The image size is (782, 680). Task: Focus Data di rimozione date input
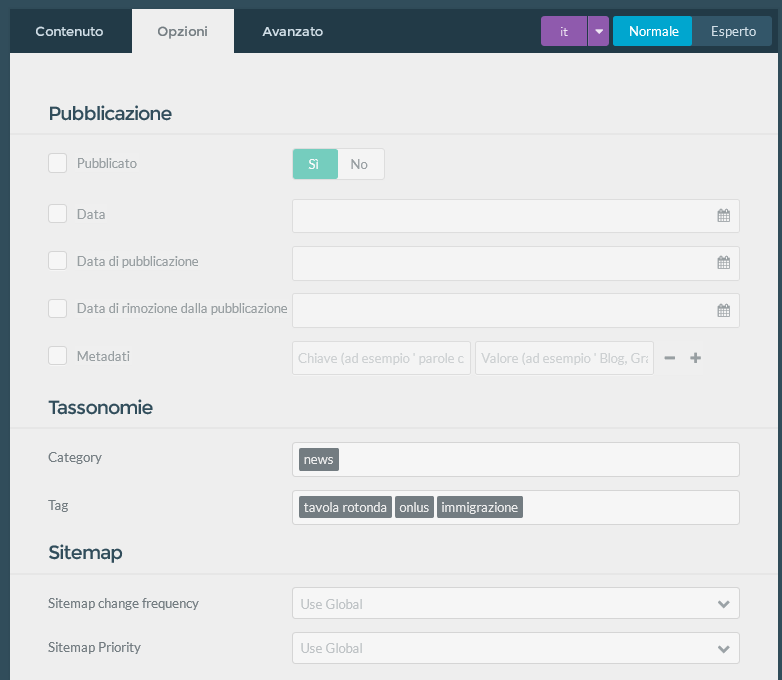pos(516,310)
